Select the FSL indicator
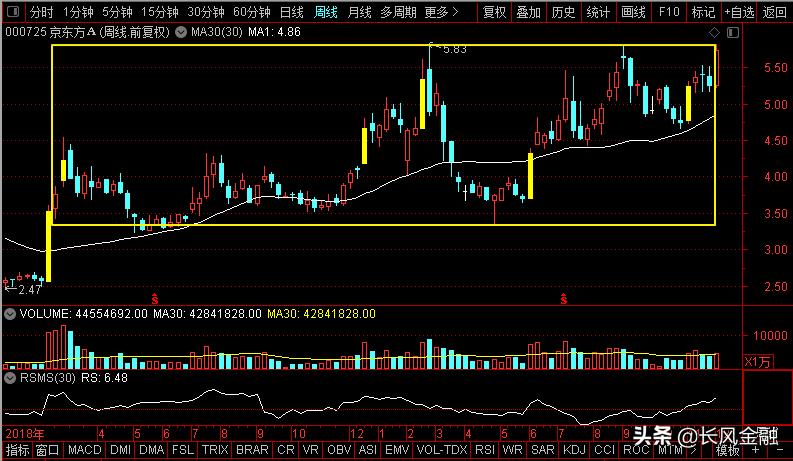Viewport: 793px width, 461px height. [183, 449]
